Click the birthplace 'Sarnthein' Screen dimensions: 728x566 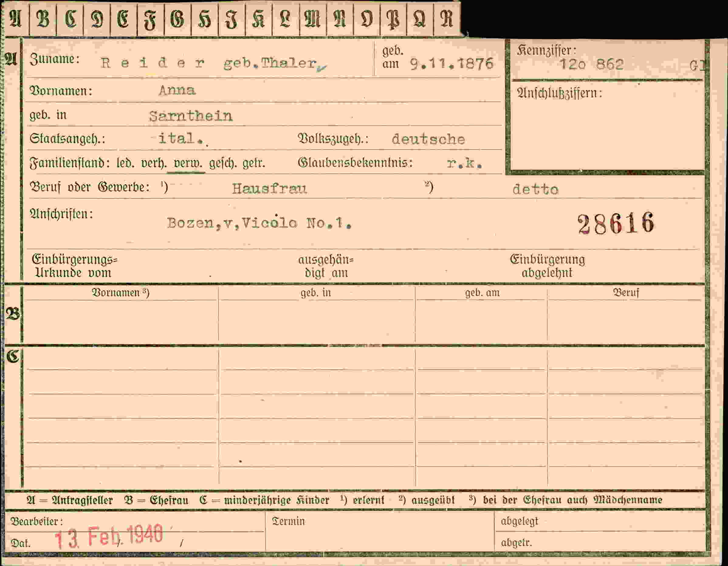click(x=191, y=116)
